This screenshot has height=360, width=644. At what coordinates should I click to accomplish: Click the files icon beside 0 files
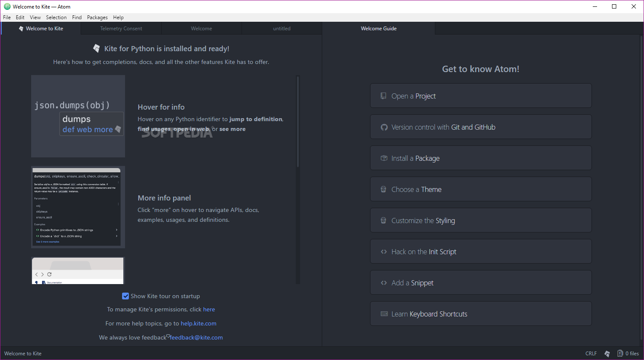point(620,354)
